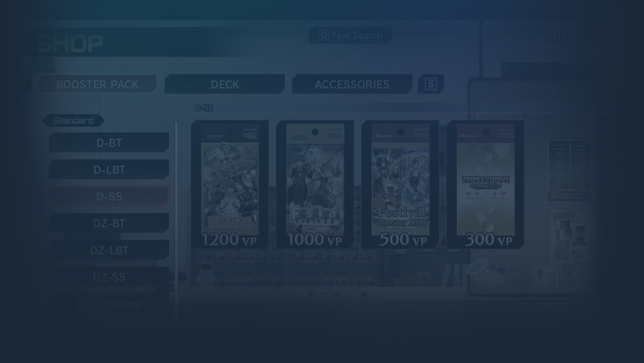Image resolution: width=644 pixels, height=363 pixels.
Task: Pick the 1200 VP Festival booster pack
Action: click(230, 185)
